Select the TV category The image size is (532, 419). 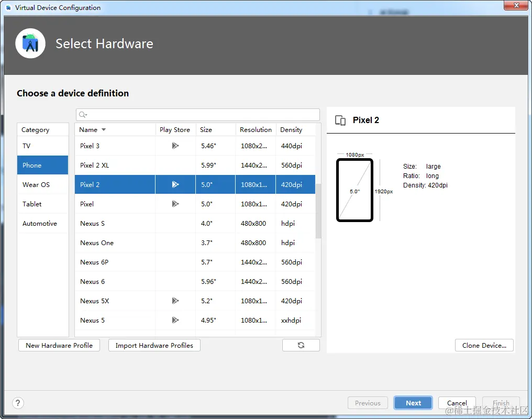pos(43,146)
